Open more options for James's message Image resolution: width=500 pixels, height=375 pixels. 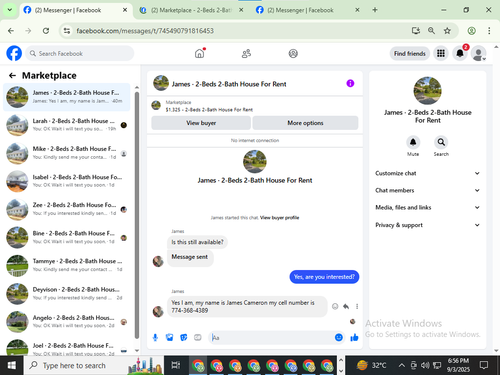pos(357,306)
